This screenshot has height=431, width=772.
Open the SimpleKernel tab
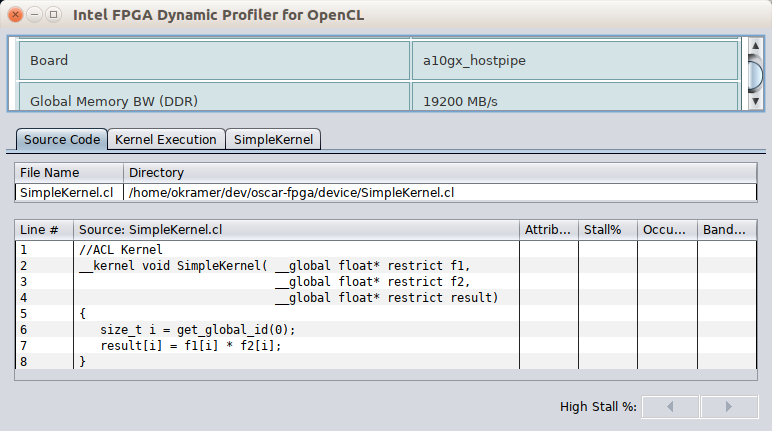tap(272, 140)
